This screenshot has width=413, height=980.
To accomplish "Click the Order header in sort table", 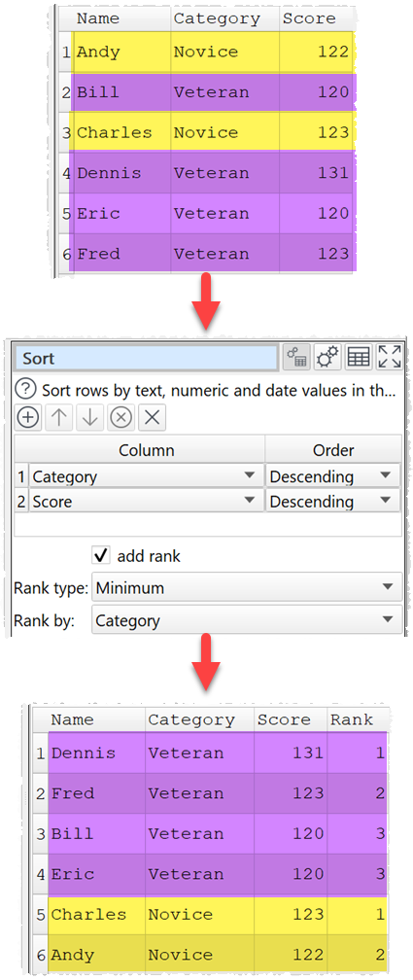I will (x=333, y=450).
